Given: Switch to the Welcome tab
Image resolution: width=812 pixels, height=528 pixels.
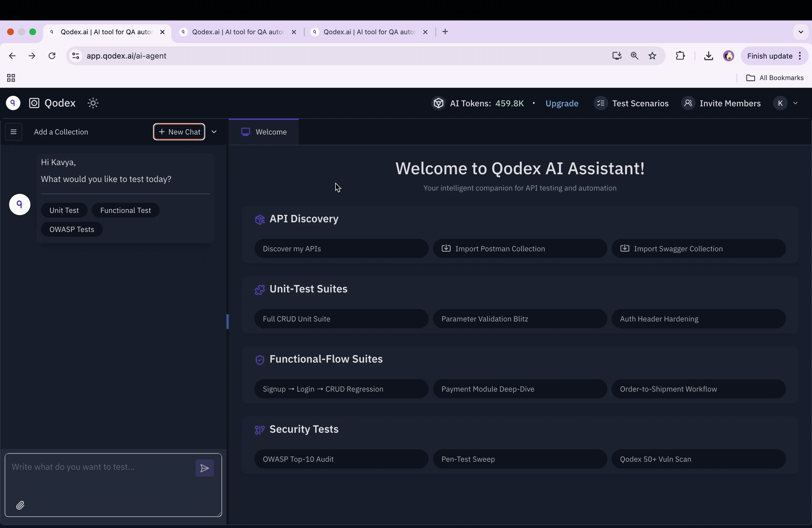Looking at the screenshot, I should [x=264, y=132].
